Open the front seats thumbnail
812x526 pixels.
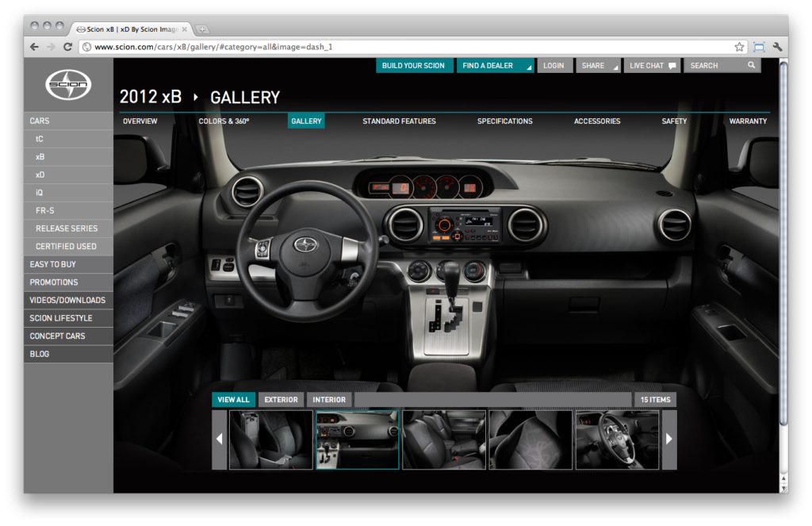[444, 440]
